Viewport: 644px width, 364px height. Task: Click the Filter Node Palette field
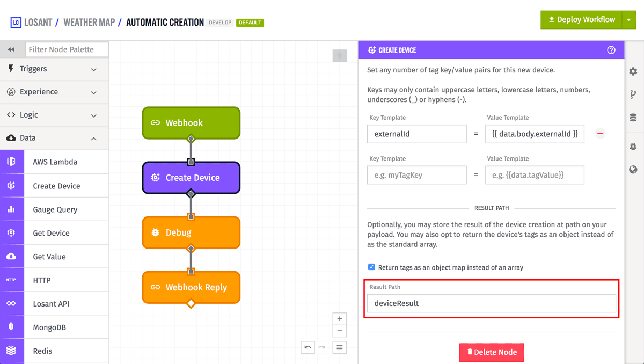67,49
